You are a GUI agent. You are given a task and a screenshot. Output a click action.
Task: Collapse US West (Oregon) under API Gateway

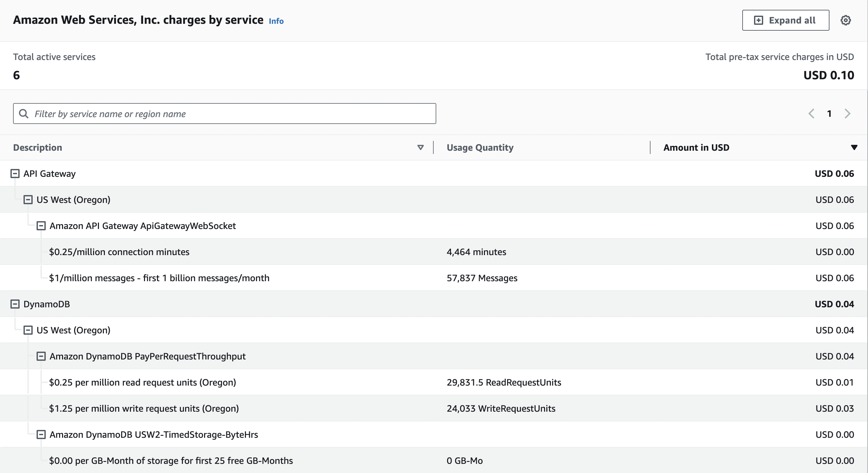click(28, 199)
